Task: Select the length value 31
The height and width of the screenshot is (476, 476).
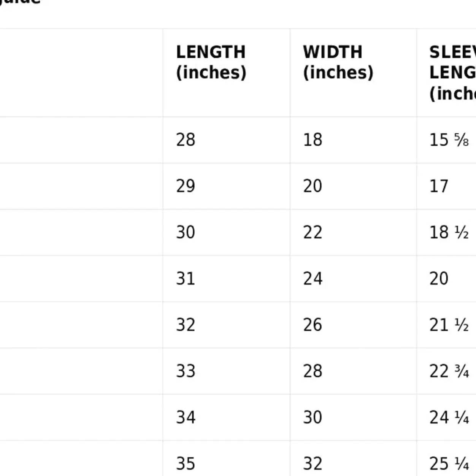Action: click(186, 279)
